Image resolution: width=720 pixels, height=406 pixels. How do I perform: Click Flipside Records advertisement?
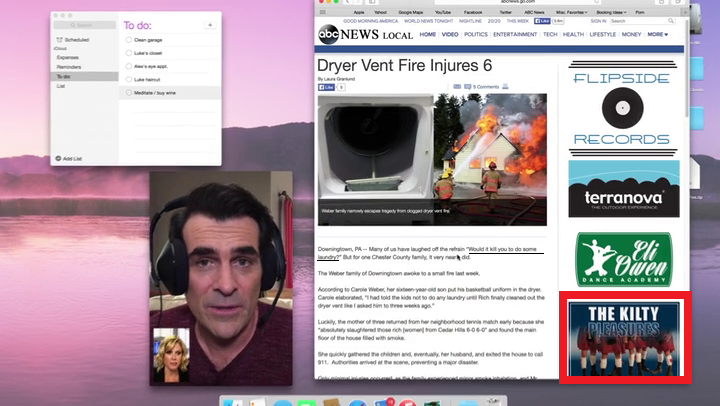pos(623,109)
